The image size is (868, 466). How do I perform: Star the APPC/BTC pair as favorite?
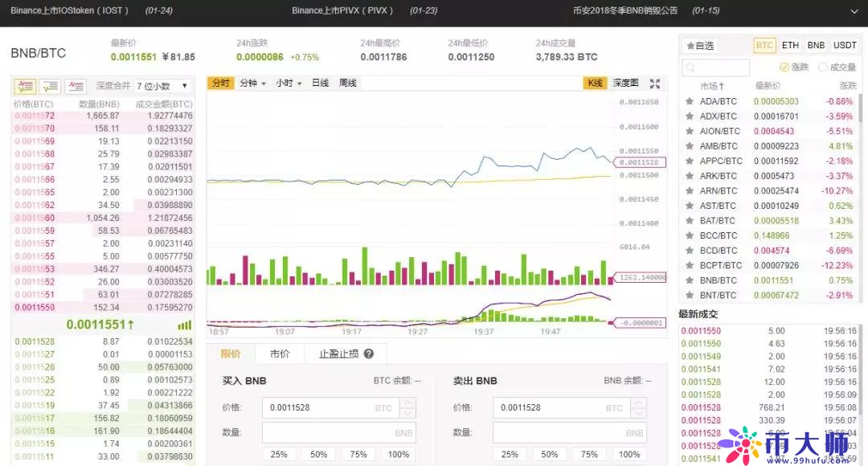[690, 161]
